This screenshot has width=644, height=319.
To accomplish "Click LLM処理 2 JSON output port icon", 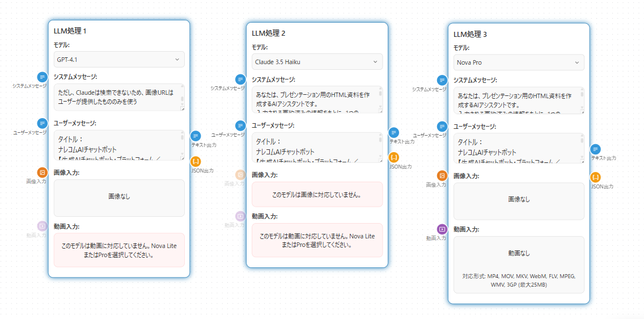I will pyautogui.click(x=394, y=157).
